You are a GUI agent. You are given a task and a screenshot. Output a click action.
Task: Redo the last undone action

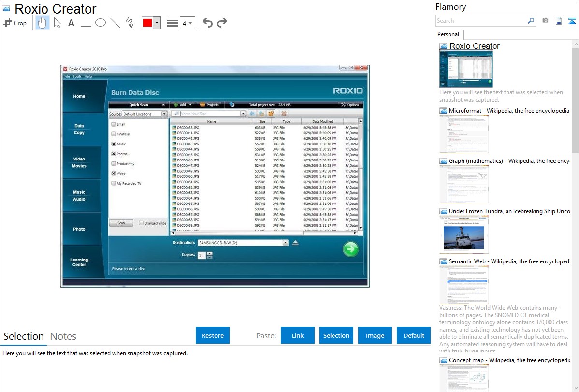[x=222, y=23]
